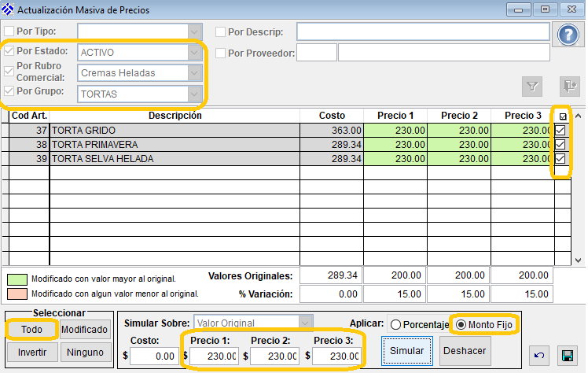588x373 pixels.
Task: Click the funnel filter icon
Action: [x=532, y=86]
